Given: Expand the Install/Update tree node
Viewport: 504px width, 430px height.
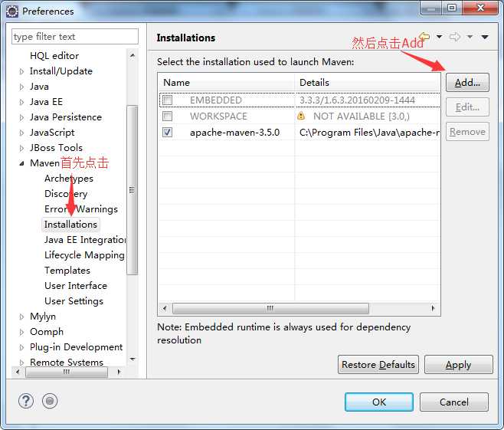Looking at the screenshot, I should pos(21,71).
